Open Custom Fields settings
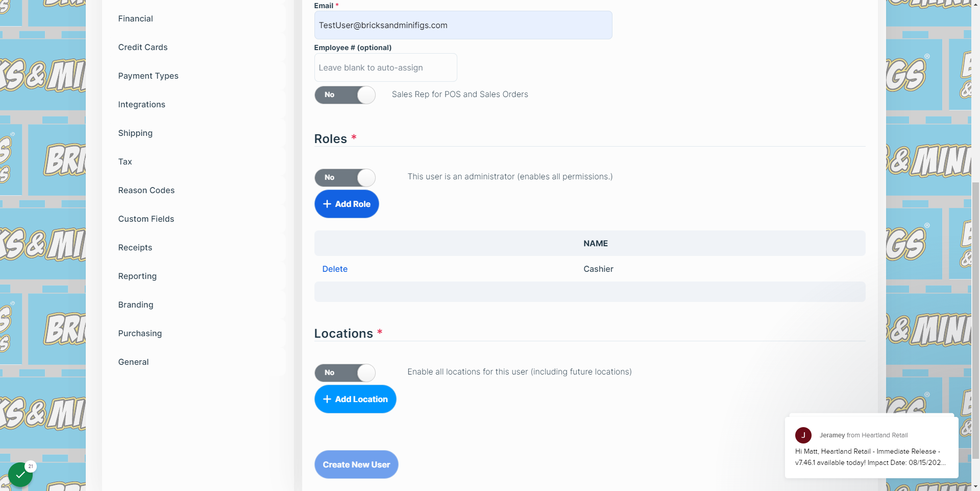980x491 pixels. (146, 219)
